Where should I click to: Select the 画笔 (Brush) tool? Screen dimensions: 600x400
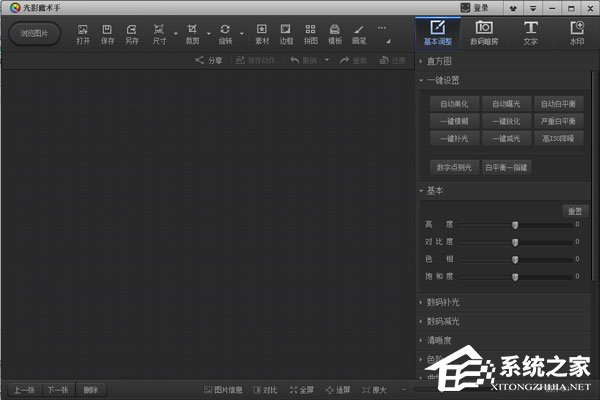[x=359, y=34]
